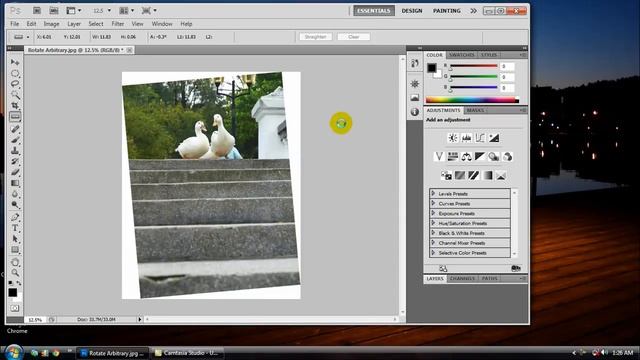Viewport: 640px width, 360px height.
Task: Click the Clear button in options bar
Action: (353, 37)
